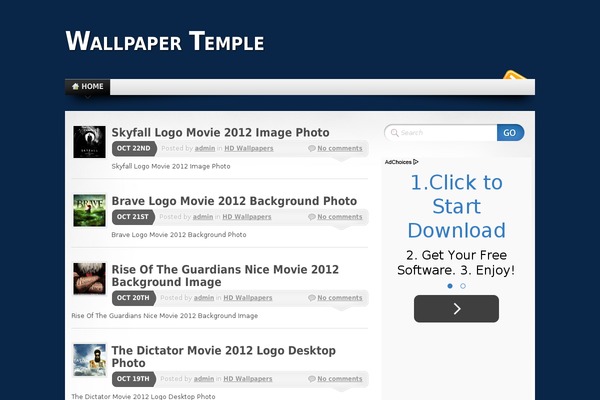Click the OCT 20TH date badge

[x=133, y=298]
